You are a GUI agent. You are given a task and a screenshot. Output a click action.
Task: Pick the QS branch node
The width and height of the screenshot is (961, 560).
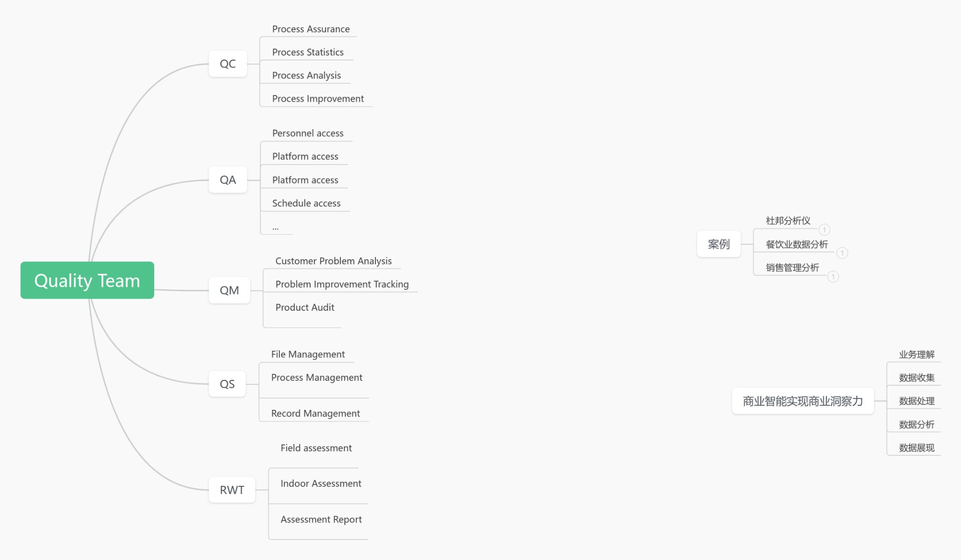point(227,384)
